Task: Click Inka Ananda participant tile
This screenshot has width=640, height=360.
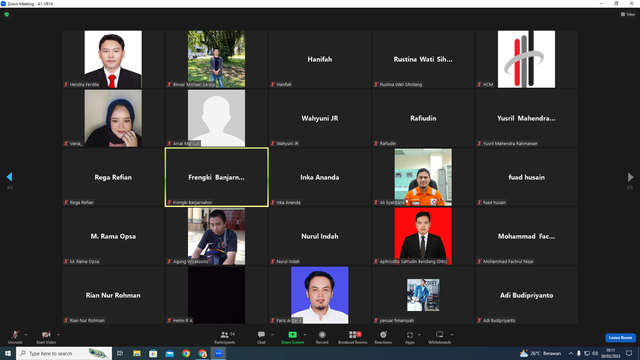Action: (320, 177)
